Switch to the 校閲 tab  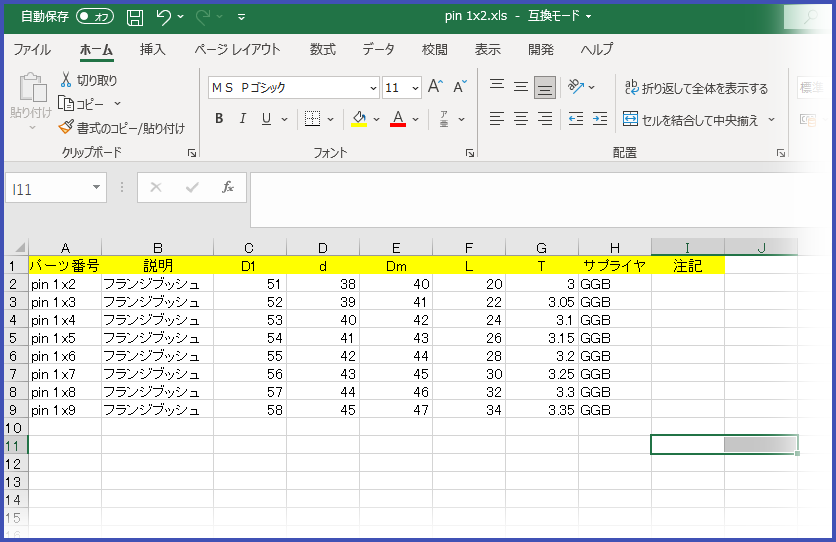click(x=435, y=50)
